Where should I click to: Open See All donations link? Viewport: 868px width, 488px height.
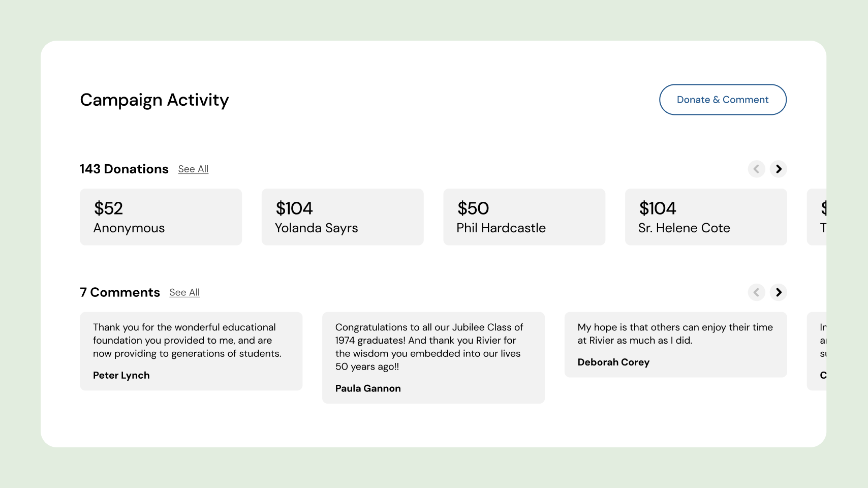[x=193, y=169]
